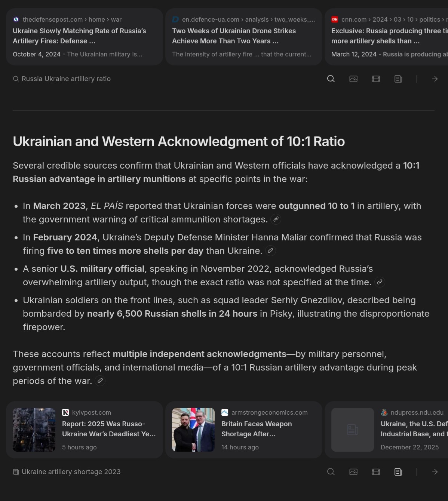Screen dimensions: 448x501
Task: Click thedefensepost.com favicon icon
Action: 16,19
